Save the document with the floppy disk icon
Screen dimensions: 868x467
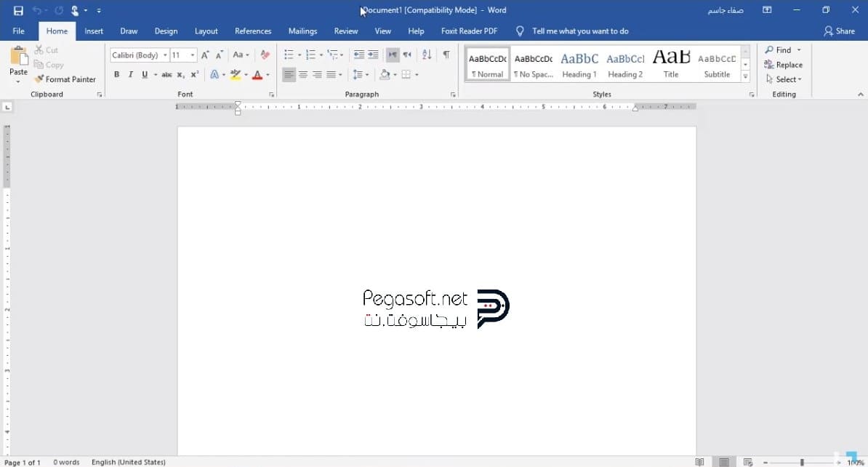(x=18, y=10)
